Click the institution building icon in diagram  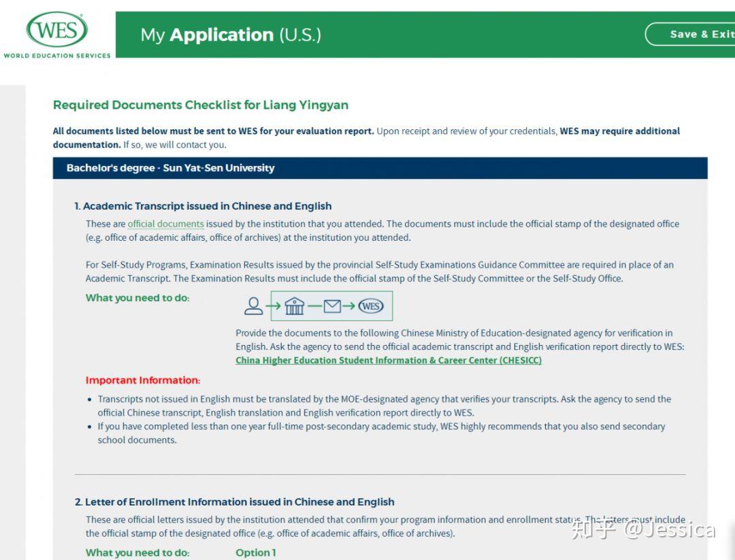tap(295, 306)
